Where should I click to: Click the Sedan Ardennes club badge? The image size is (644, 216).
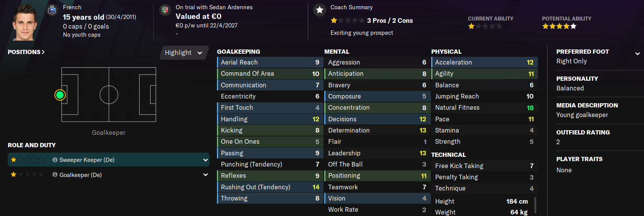click(165, 10)
